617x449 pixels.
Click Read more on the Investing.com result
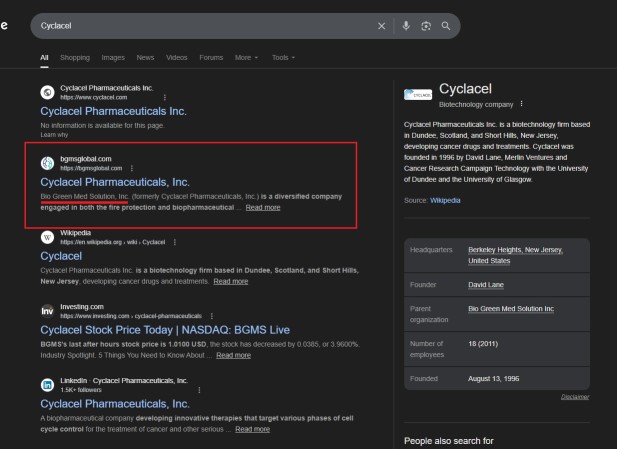pyautogui.click(x=233, y=355)
